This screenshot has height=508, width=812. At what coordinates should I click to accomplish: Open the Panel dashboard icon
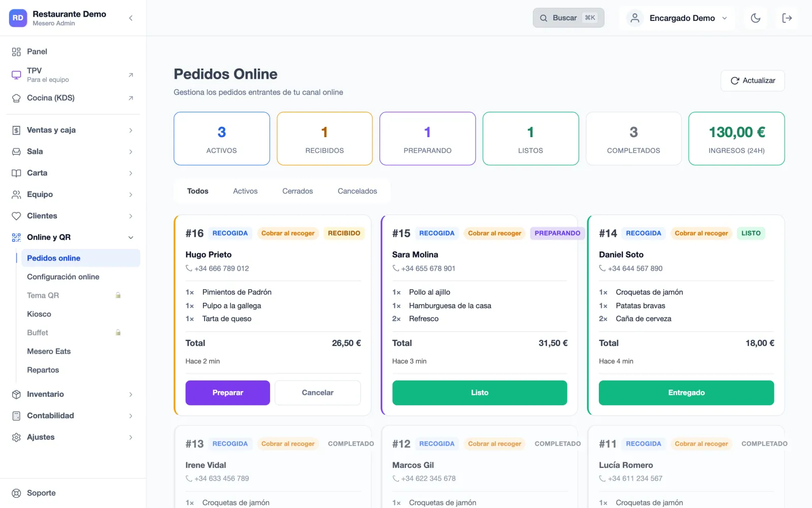click(16, 52)
